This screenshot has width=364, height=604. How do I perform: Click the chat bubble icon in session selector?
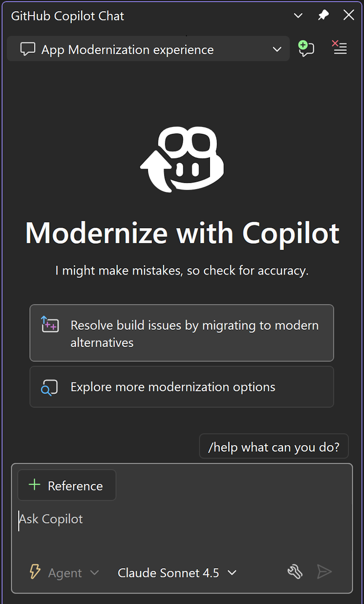pyautogui.click(x=27, y=49)
